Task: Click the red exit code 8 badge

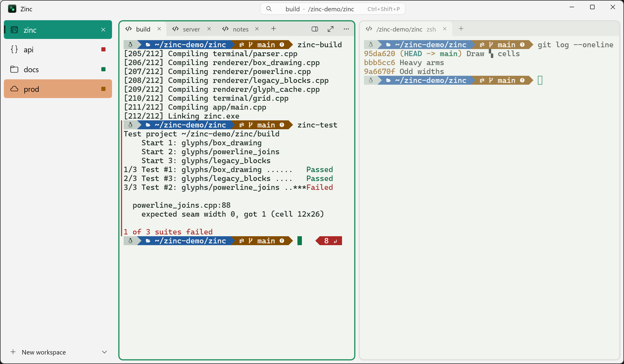Action: click(329, 241)
